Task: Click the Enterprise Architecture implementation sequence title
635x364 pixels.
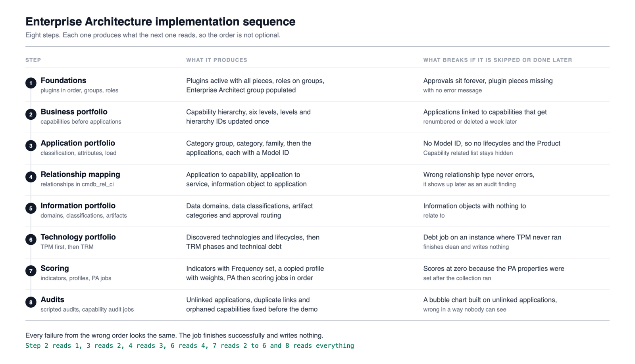Action: [x=160, y=21]
